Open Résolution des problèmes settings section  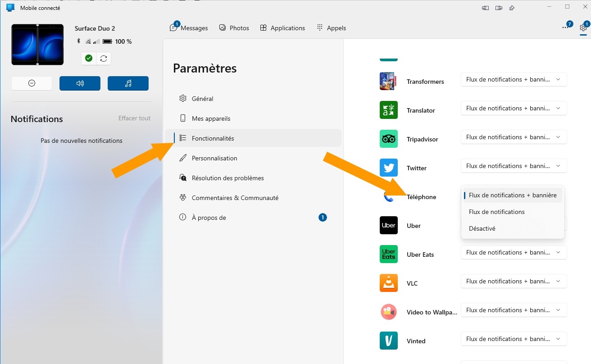(227, 178)
